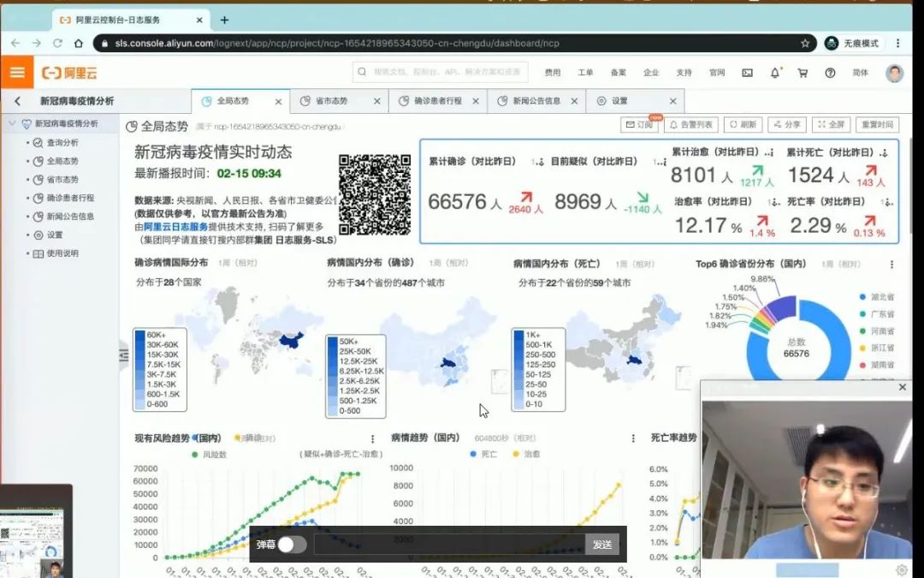Open the help question-mark icon
The height and width of the screenshot is (578, 924).
pos(830,73)
